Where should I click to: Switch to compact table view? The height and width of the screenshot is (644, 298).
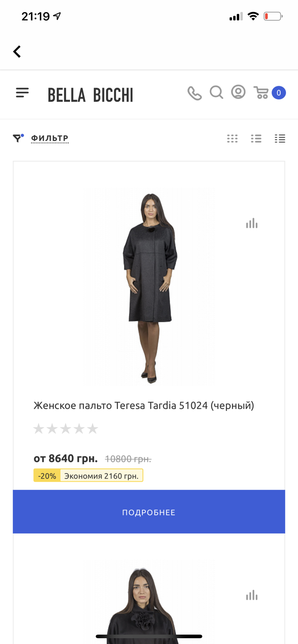[280, 138]
